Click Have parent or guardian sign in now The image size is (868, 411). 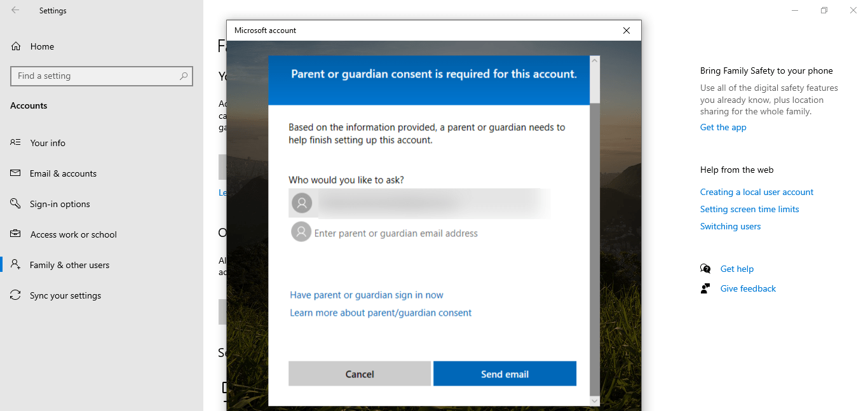[x=367, y=295]
